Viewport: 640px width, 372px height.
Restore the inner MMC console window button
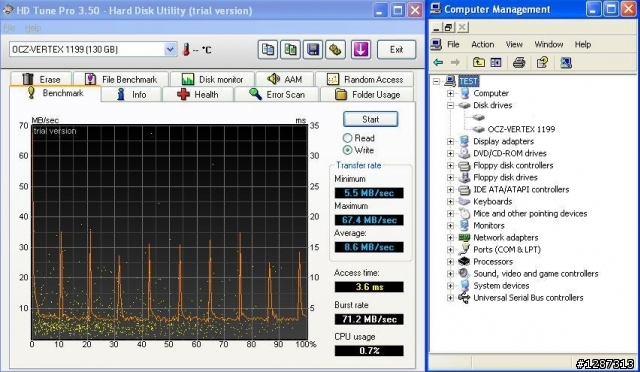click(x=449, y=27)
